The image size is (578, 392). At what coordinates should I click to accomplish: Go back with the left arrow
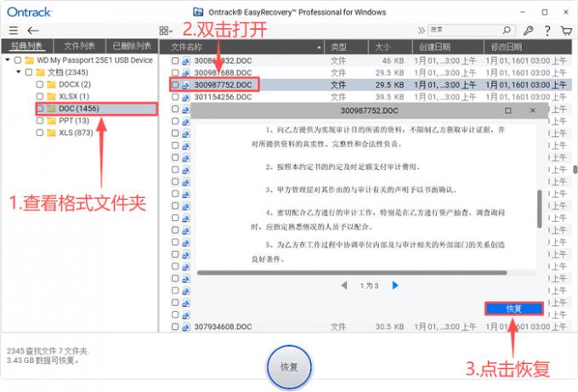click(33, 31)
